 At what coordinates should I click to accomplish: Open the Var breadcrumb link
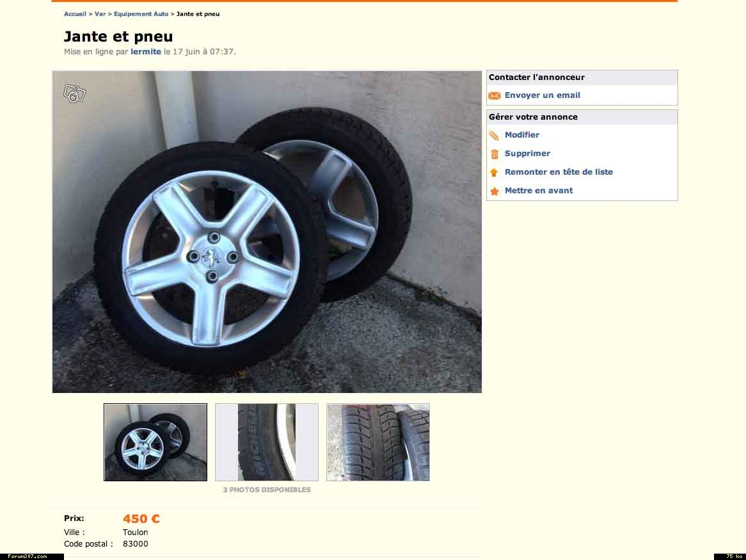100,14
